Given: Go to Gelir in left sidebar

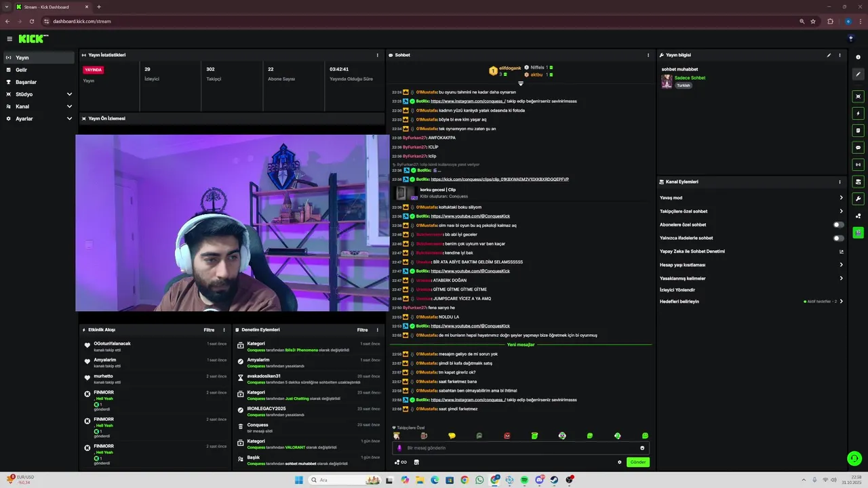Looking at the screenshot, I should point(39,70).
